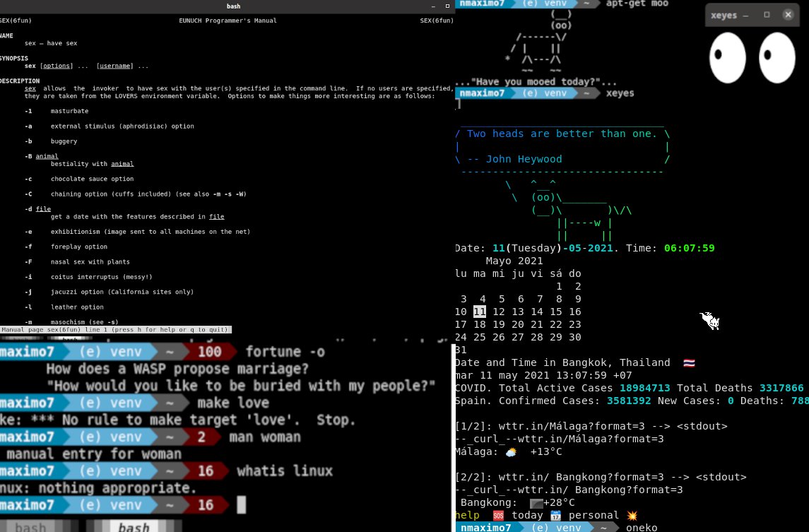809x532 pixels.
Task: Click the calendar icon beside today
Action: click(556, 514)
